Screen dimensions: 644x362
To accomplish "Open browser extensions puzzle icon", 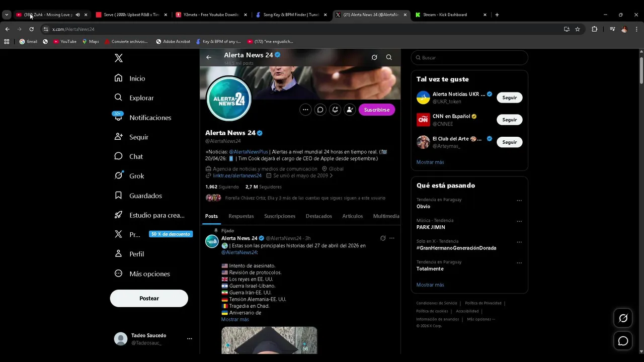I will click(x=594, y=29).
